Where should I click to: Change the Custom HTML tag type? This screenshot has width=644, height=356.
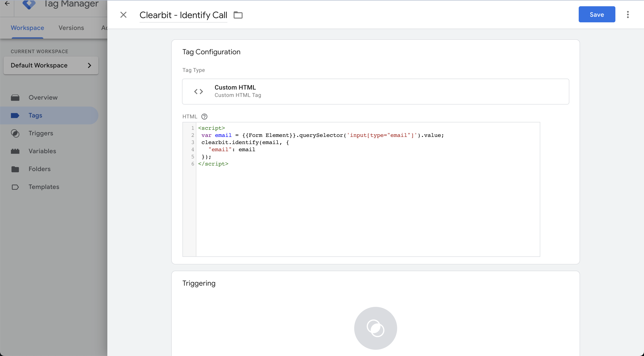point(375,92)
